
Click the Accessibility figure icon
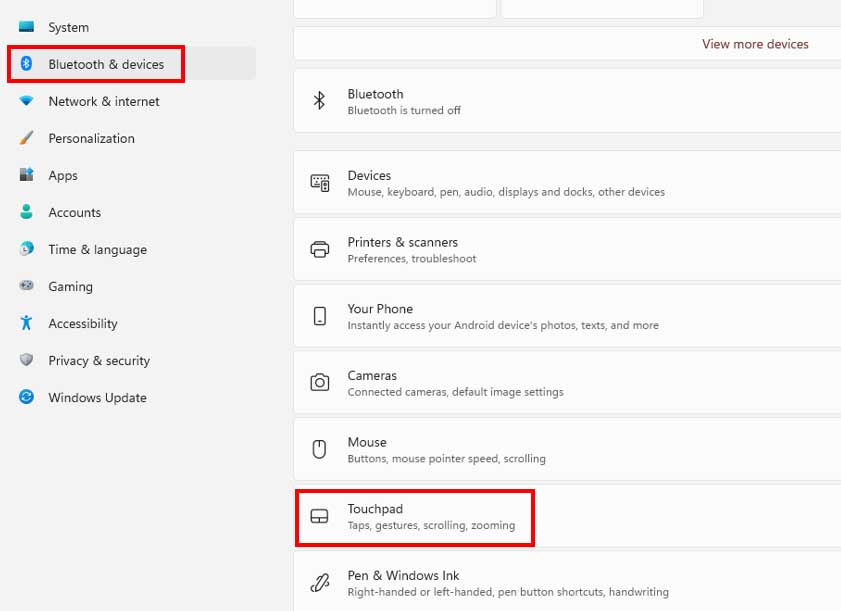click(26, 323)
